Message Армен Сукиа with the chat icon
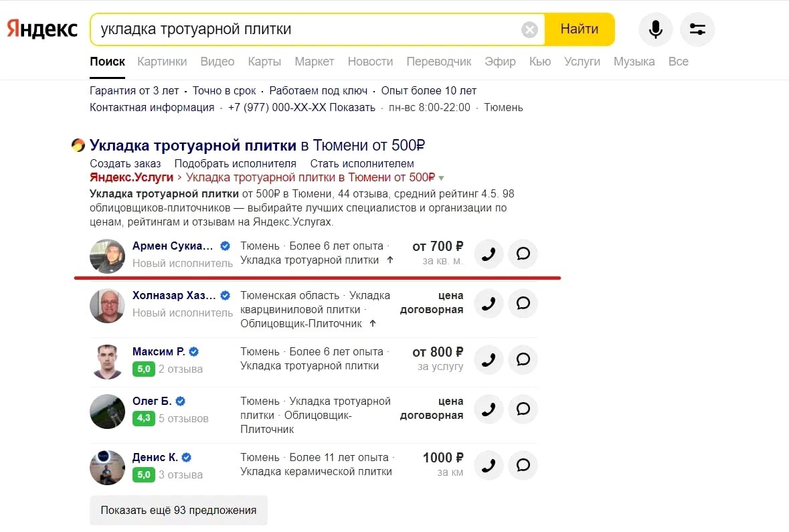 click(x=523, y=254)
